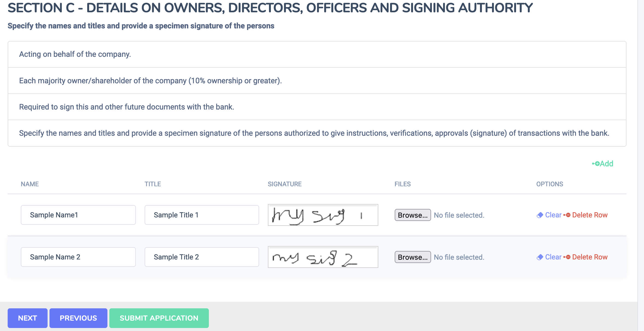The height and width of the screenshot is (331, 644).
Task: Select the 'Each majority owner/shareholder' list item
Action: [x=150, y=81]
